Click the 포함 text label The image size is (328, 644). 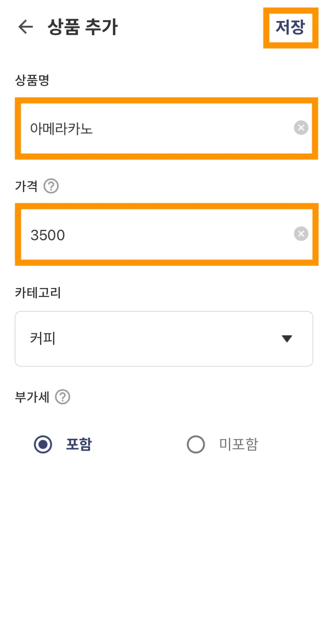click(x=79, y=444)
